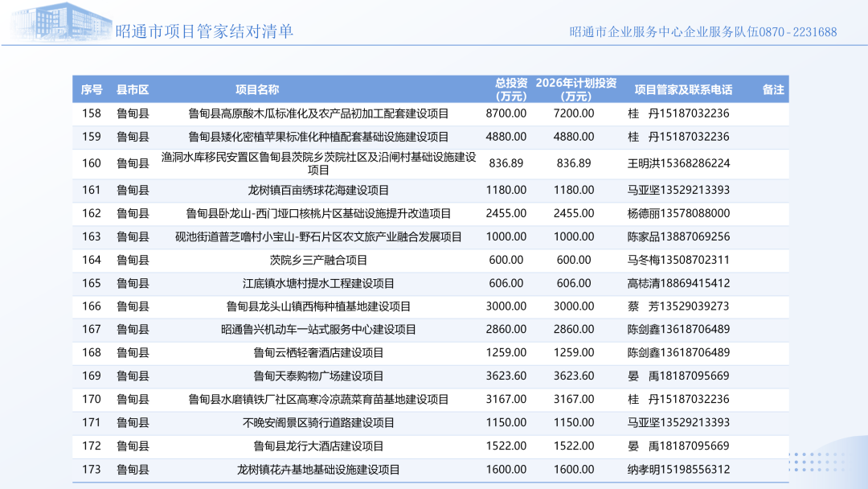
Task: Click total investment 3623.60 in row 169
Action: click(506, 376)
